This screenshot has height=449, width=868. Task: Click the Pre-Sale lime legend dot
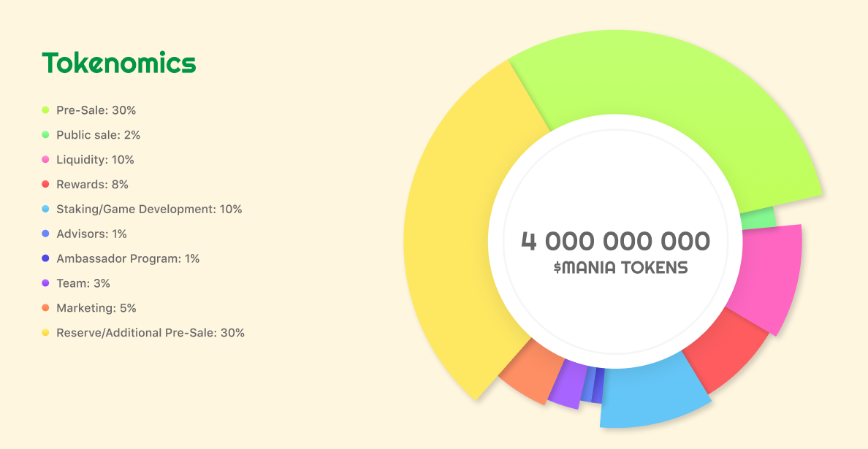(45, 110)
